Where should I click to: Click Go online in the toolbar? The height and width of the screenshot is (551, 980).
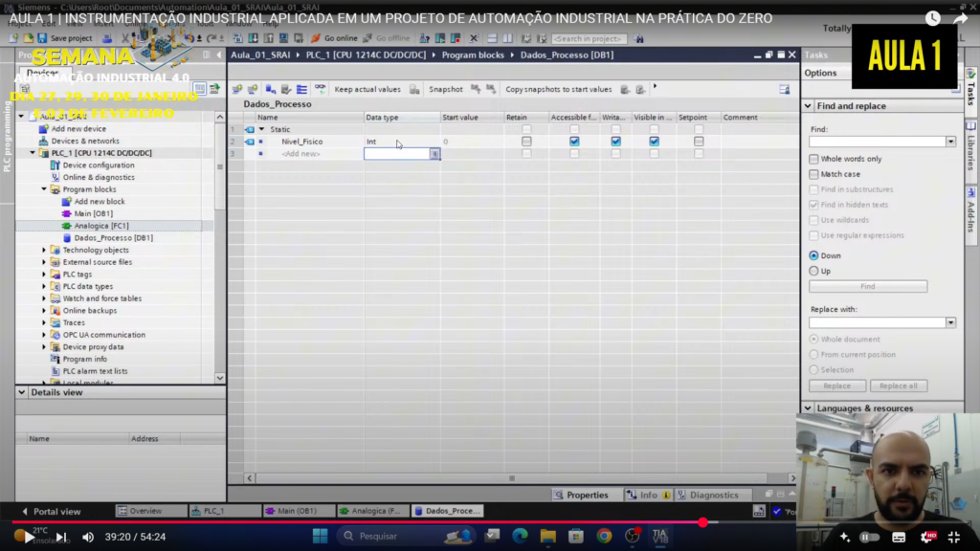(x=334, y=38)
